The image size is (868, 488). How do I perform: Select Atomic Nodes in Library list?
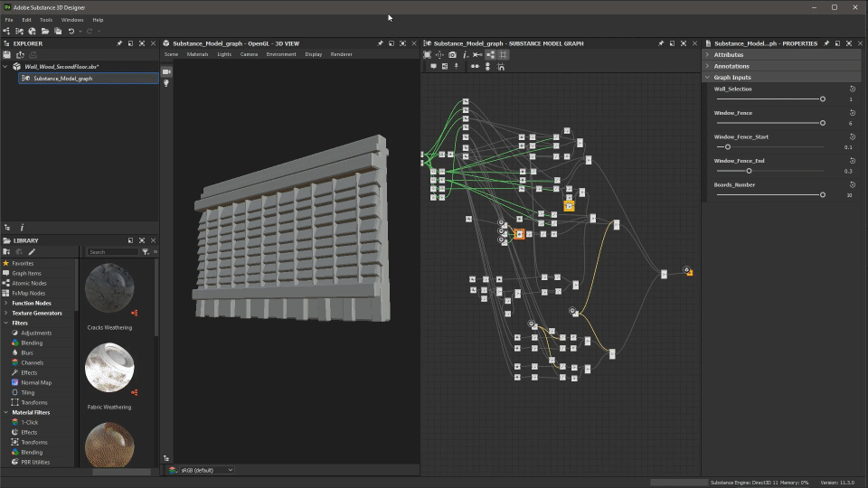pyautogui.click(x=29, y=283)
